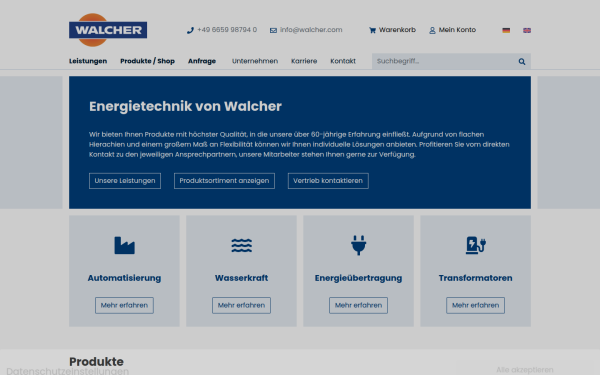Go to Karriere page
Image resolution: width=600 pixels, height=375 pixels.
[304, 61]
